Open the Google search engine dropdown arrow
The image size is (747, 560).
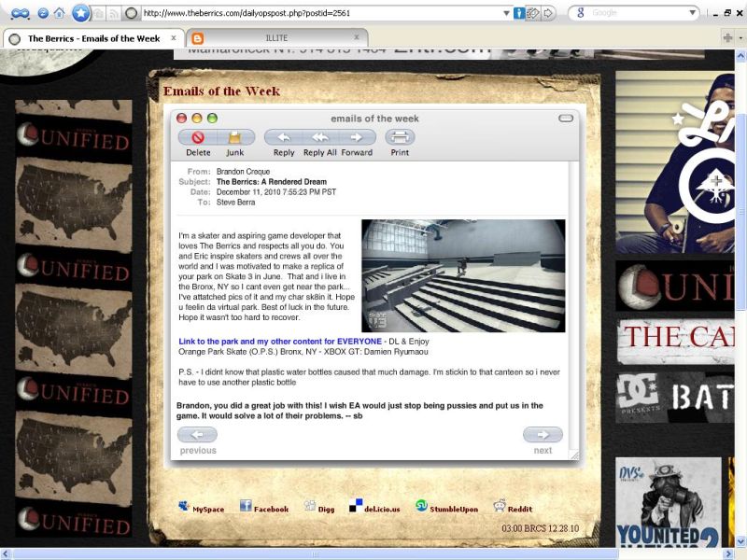[x=692, y=13]
